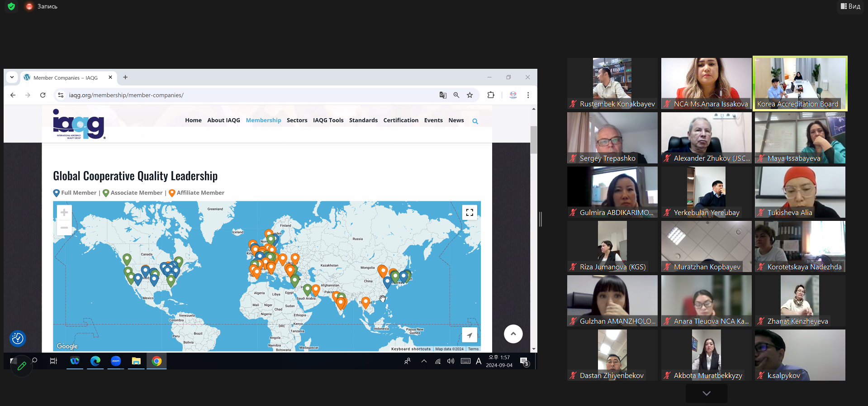Select Maya Issabayeva video thumbnail
868x406 pixels.
coord(800,138)
